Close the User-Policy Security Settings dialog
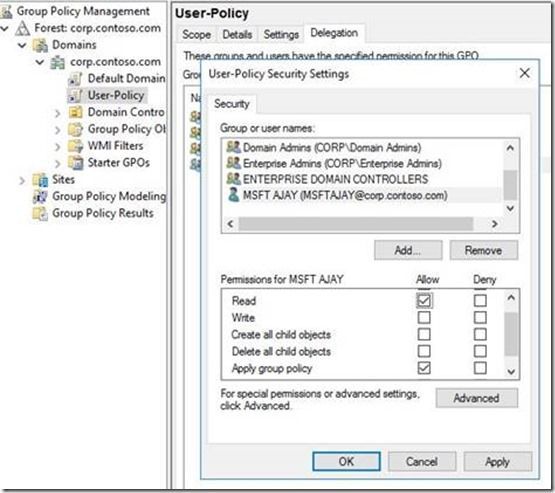The height and width of the screenshot is (493, 555). click(x=525, y=73)
